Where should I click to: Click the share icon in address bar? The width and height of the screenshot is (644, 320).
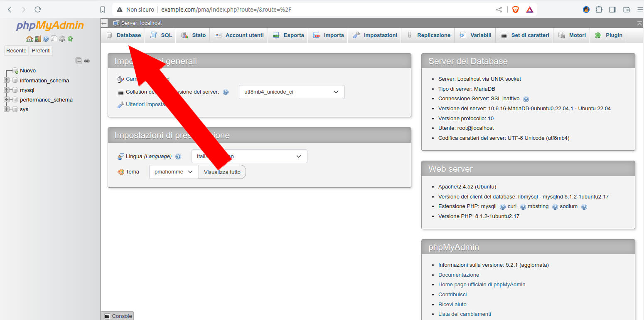[x=499, y=10]
